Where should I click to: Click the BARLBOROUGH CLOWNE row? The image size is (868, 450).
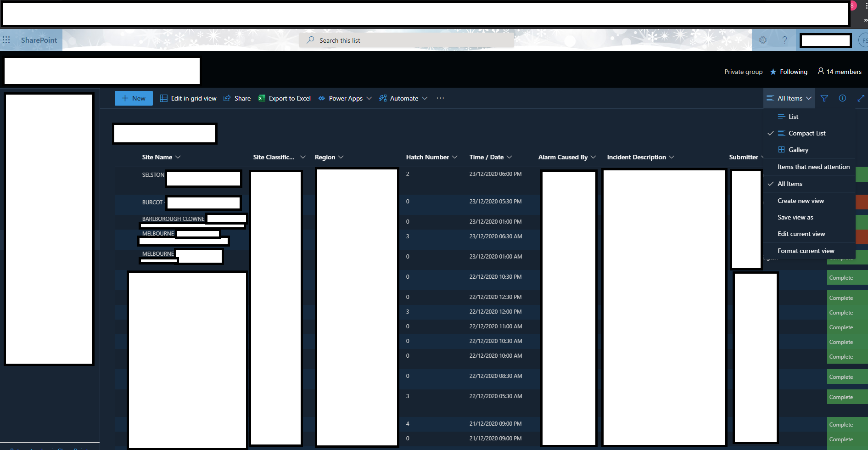173,219
